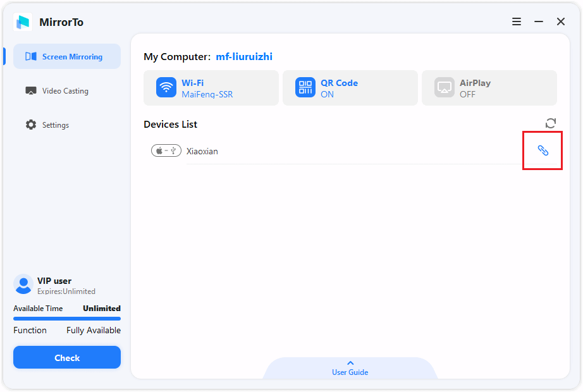Click the VIP user label
The height and width of the screenshot is (392, 583).
(x=54, y=281)
